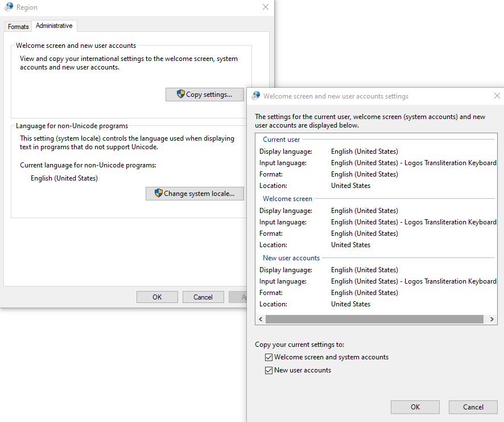Close the Region window
The height and width of the screenshot is (422, 504).
tap(266, 7)
